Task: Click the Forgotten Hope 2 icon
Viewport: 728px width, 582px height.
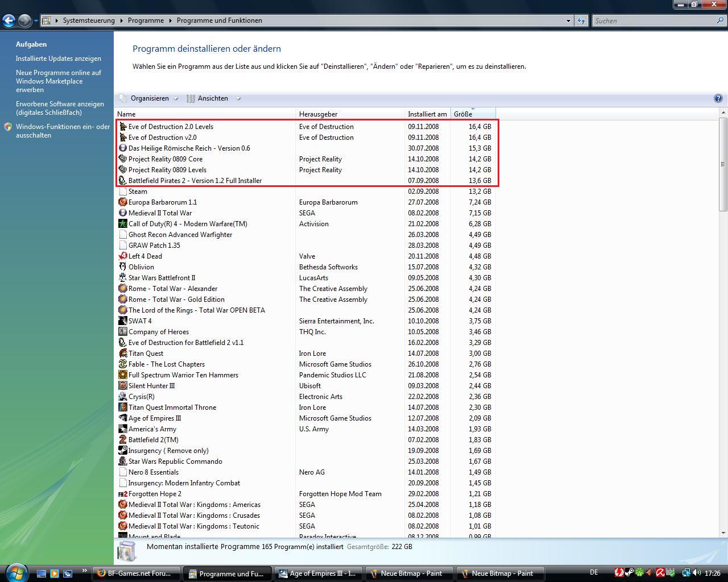Action: point(122,494)
